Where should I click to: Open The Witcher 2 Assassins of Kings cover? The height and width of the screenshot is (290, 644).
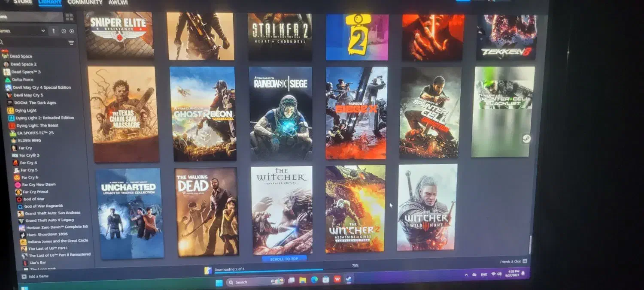tap(355, 209)
